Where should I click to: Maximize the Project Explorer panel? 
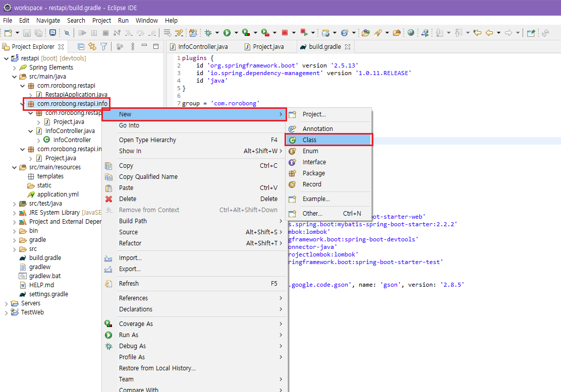click(x=156, y=46)
